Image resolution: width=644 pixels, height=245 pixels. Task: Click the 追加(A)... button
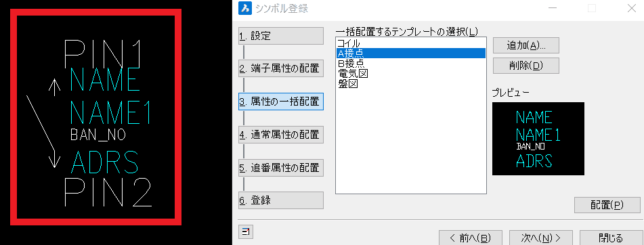click(x=526, y=45)
